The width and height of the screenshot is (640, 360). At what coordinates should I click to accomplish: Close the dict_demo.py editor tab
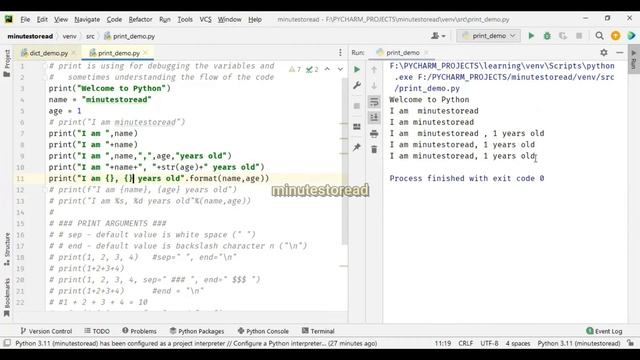[x=73, y=53]
